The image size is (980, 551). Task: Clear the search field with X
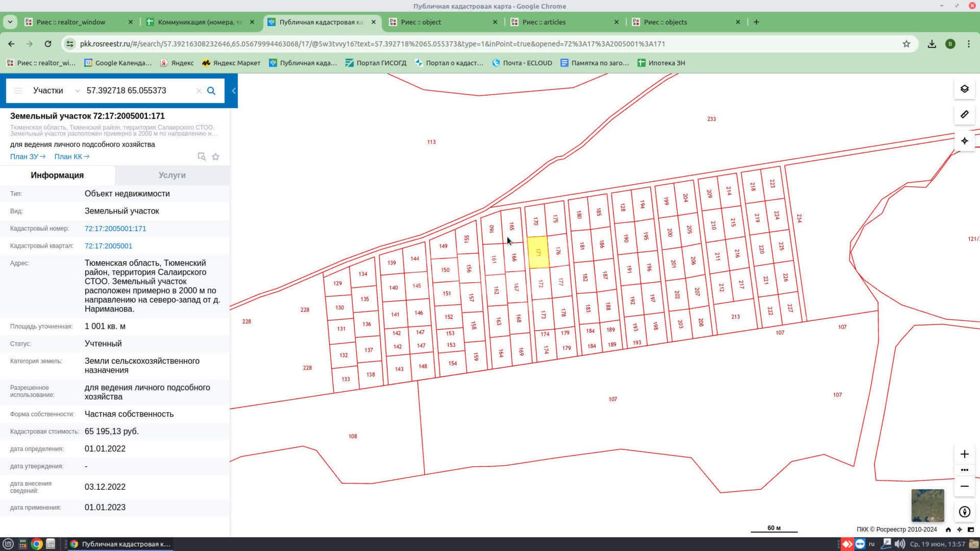click(x=198, y=91)
